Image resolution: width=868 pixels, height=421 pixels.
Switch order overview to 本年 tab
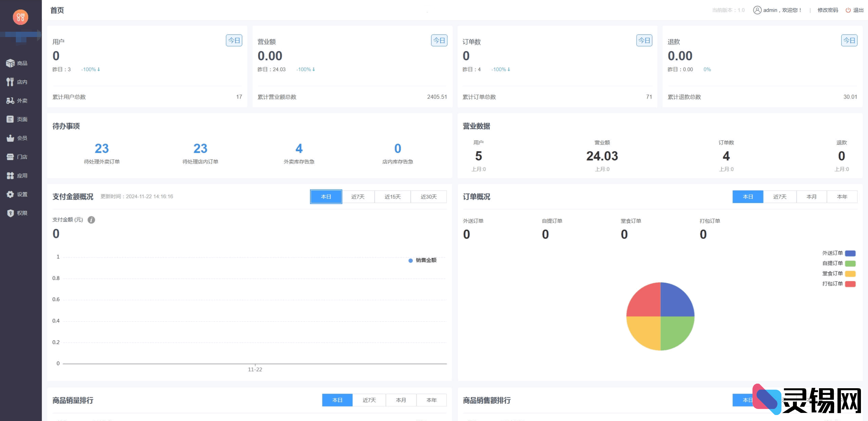842,196
